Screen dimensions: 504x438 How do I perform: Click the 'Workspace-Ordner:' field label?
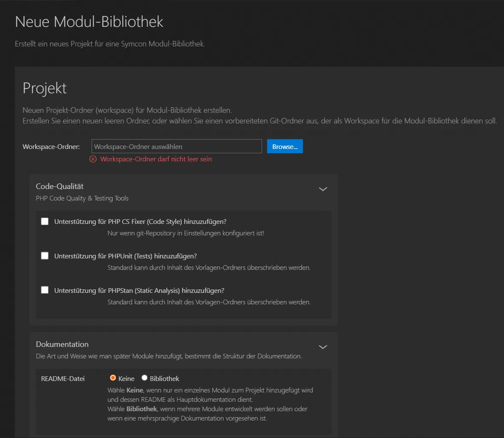51,147
